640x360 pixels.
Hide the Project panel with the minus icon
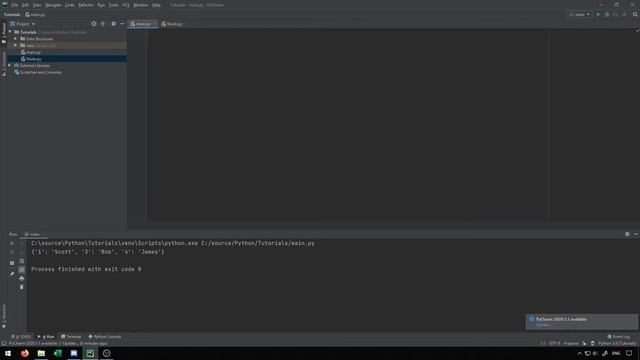click(122, 24)
